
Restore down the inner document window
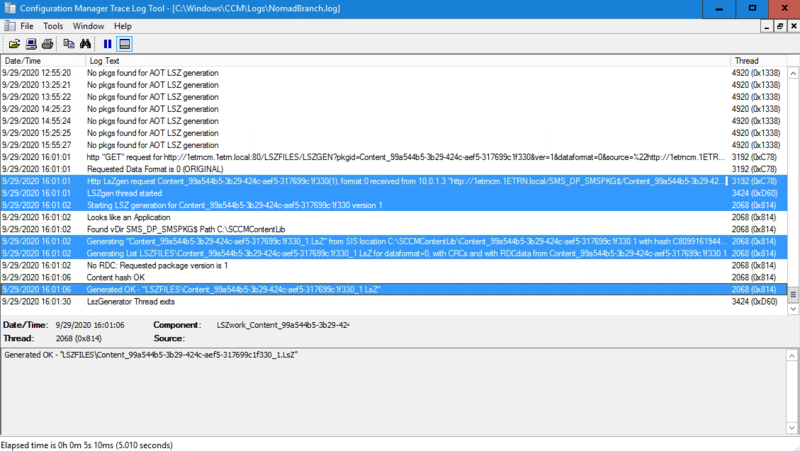click(780, 26)
